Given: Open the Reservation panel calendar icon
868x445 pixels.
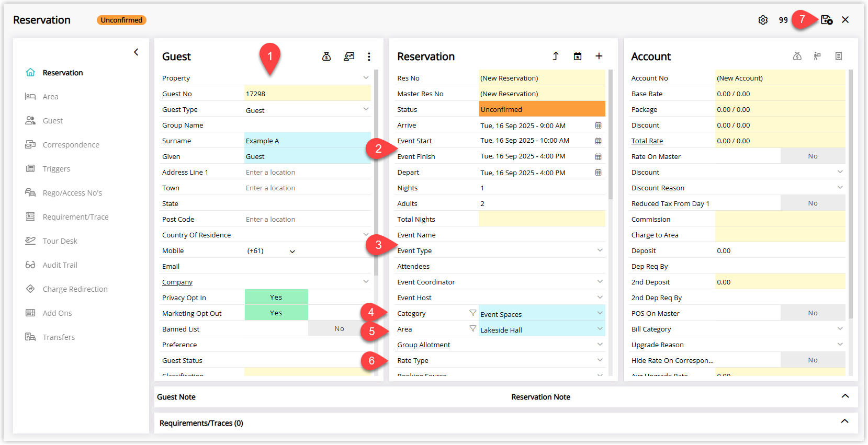Looking at the screenshot, I should point(578,56).
